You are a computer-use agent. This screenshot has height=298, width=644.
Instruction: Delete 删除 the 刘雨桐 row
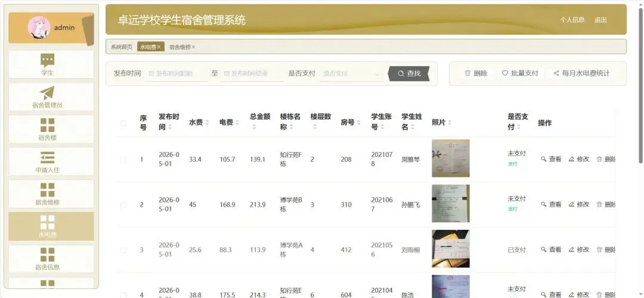(x=606, y=250)
